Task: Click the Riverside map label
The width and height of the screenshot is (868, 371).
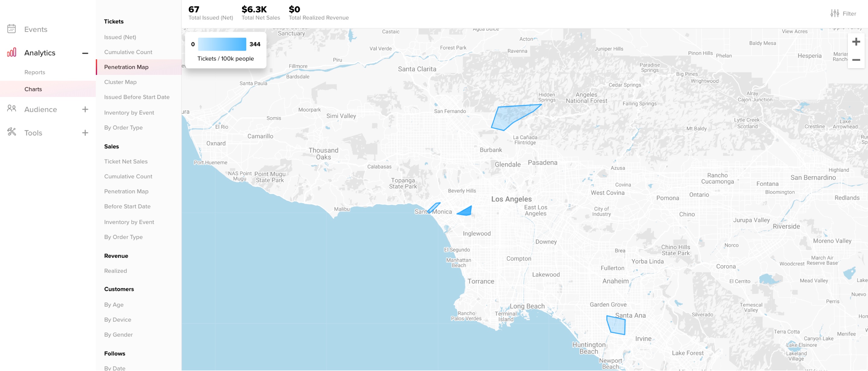Action: click(x=786, y=226)
